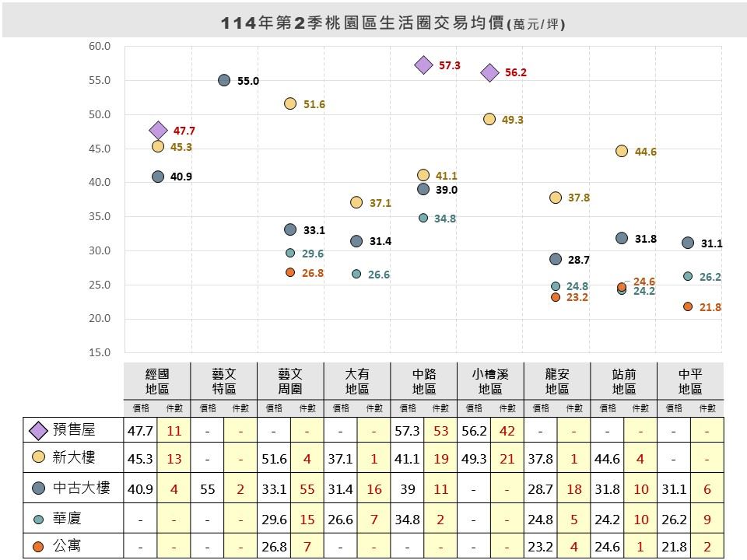Click the orange data point at 21.8
This screenshot has height=560, width=747.
pos(688,306)
